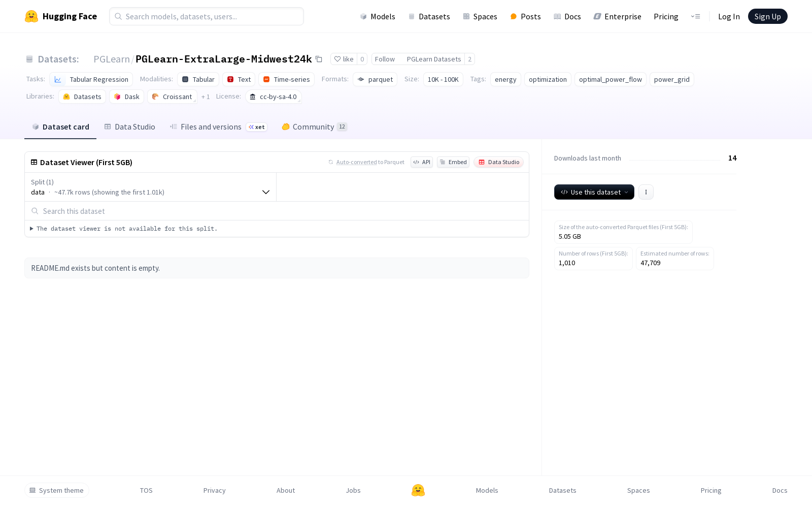Open the TOS footer link

[x=146, y=490]
